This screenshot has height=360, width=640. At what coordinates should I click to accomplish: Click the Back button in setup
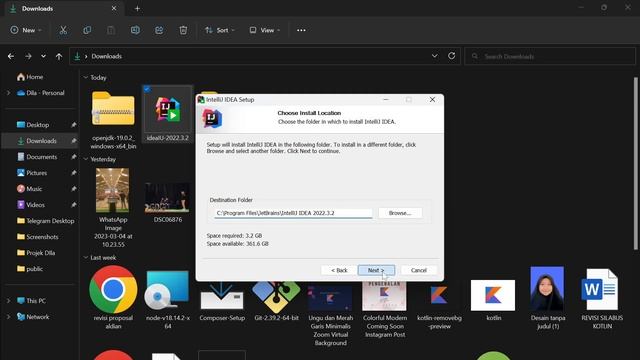coord(339,270)
